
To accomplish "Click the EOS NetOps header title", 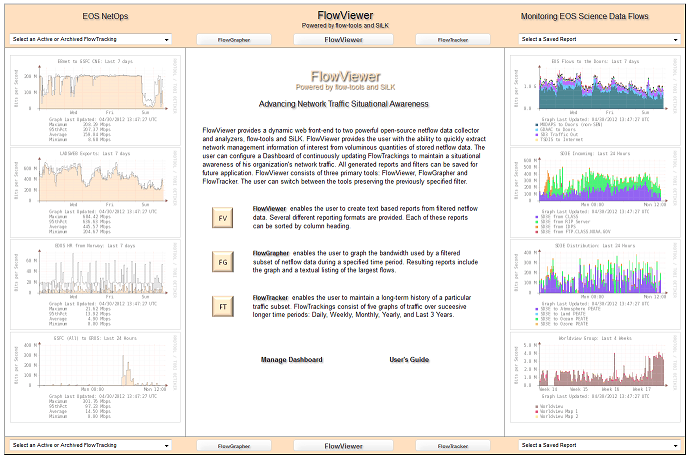I will pyautogui.click(x=105, y=16).
